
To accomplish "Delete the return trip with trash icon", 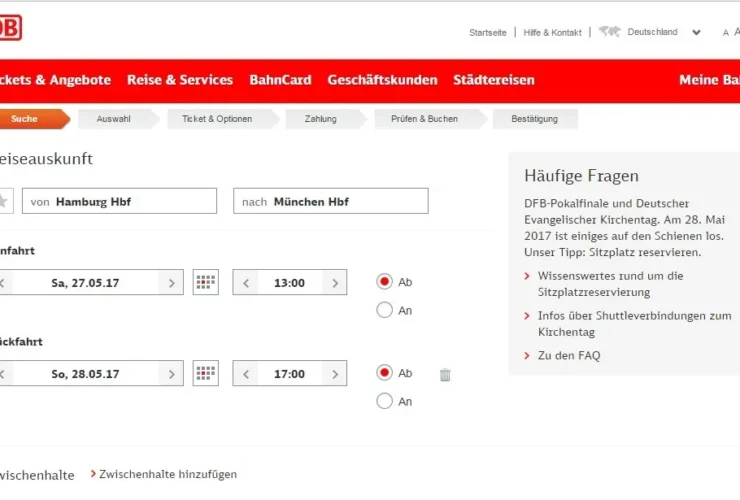I will click(x=445, y=375).
